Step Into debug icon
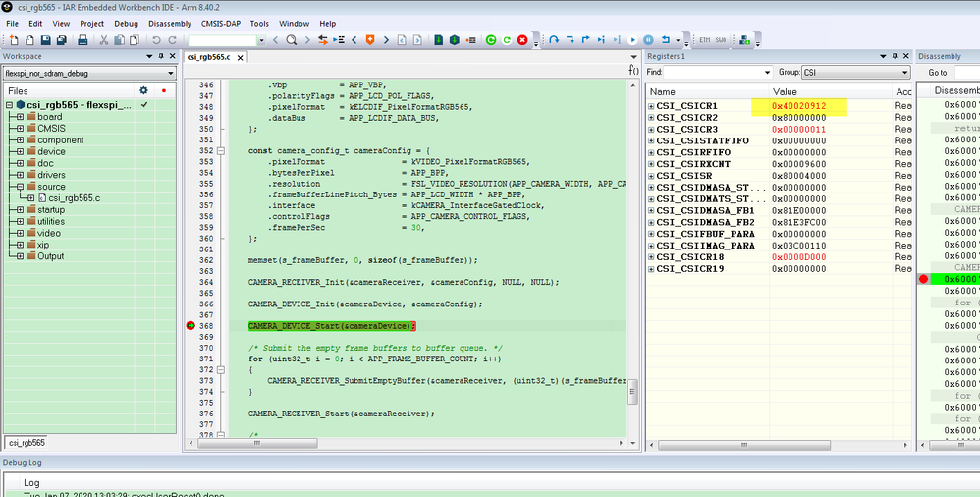Viewport: 980px width, 497px height. [x=570, y=40]
